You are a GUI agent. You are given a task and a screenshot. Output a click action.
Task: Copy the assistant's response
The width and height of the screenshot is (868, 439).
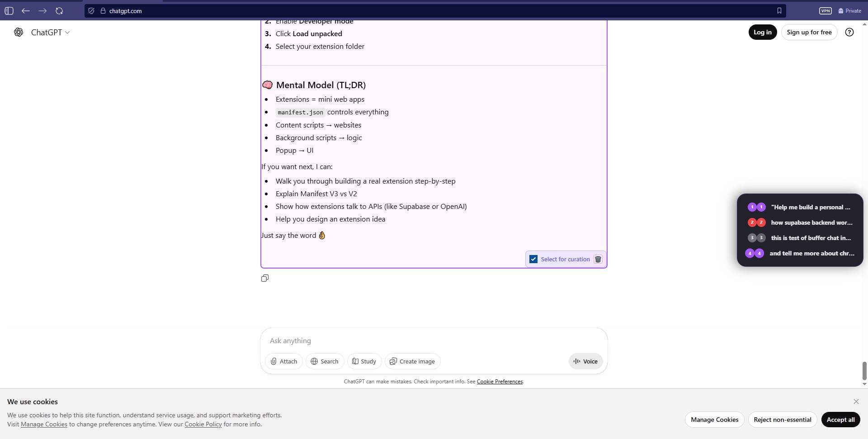click(x=265, y=278)
